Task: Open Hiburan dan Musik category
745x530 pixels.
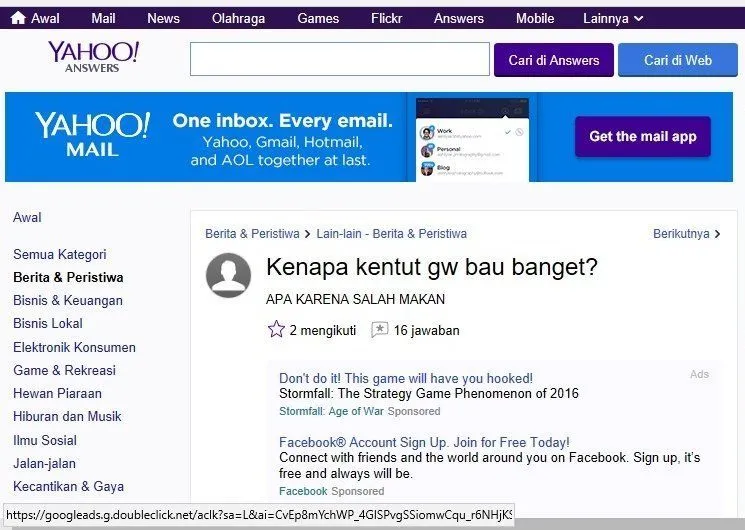Action: [x=67, y=416]
